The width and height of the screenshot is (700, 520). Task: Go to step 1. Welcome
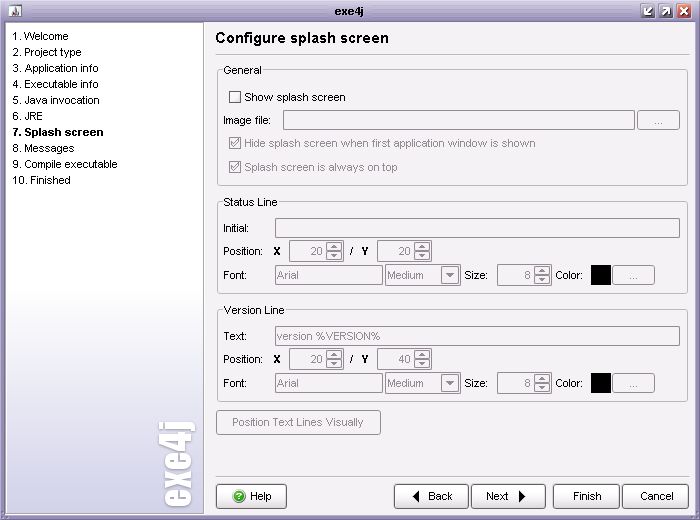pyautogui.click(x=40, y=36)
